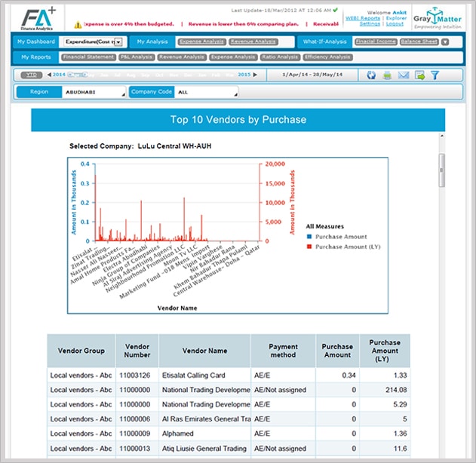Click the GrayMatter logo

pyautogui.click(x=437, y=18)
